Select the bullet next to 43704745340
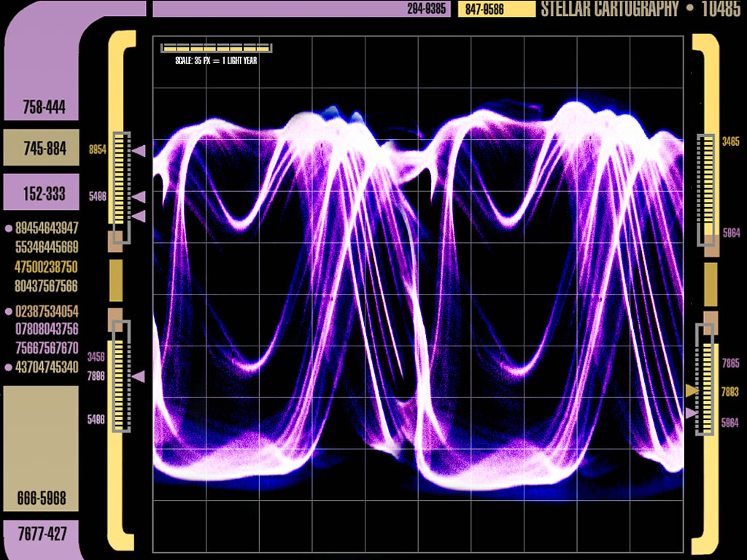This screenshot has width=747, height=560. [x=9, y=367]
